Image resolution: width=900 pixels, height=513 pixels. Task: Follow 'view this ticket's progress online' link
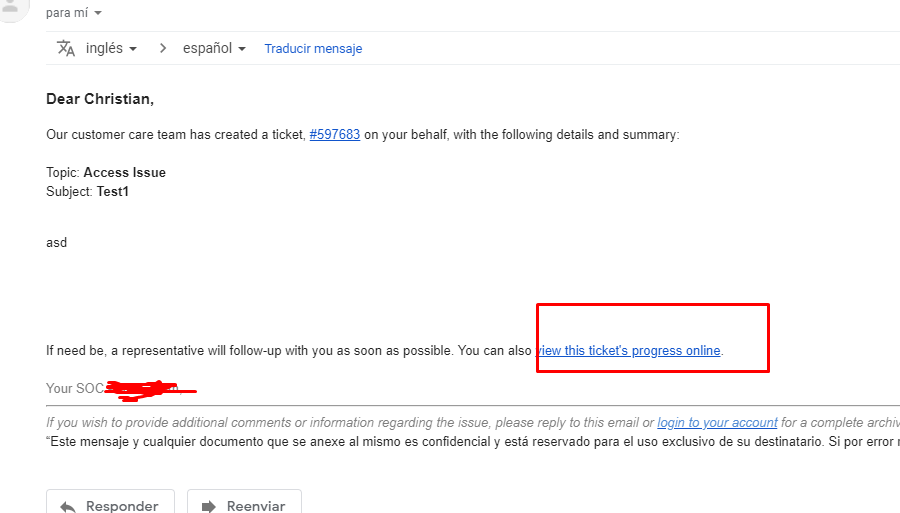[630, 350]
